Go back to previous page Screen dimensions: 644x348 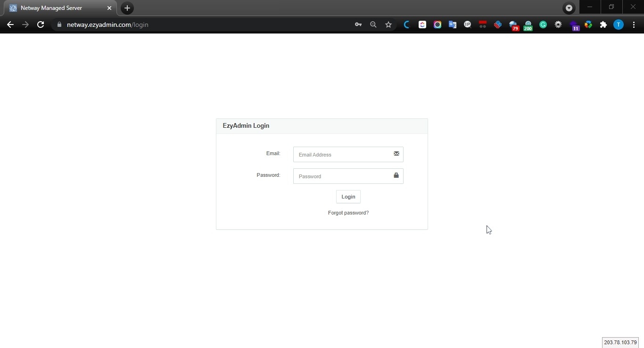point(10,25)
